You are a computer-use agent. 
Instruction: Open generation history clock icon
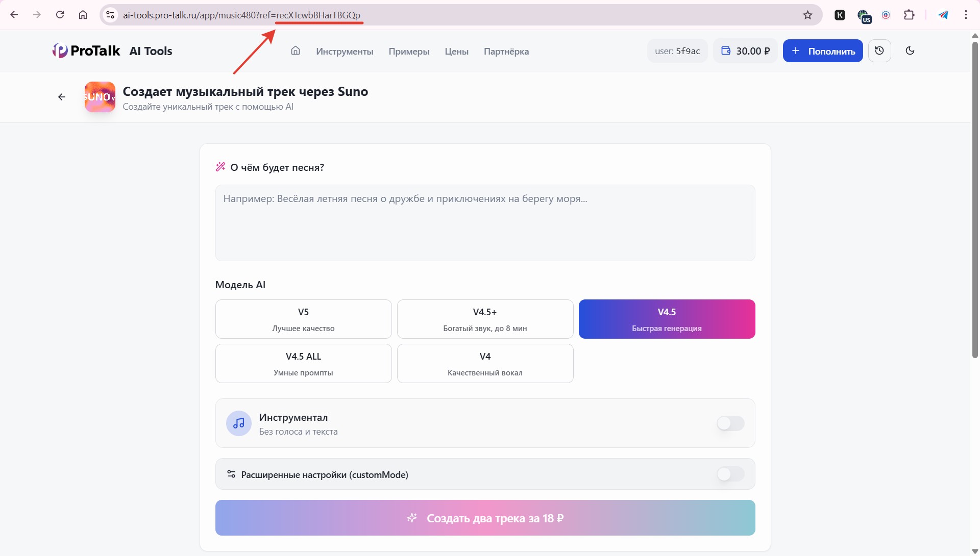click(879, 51)
